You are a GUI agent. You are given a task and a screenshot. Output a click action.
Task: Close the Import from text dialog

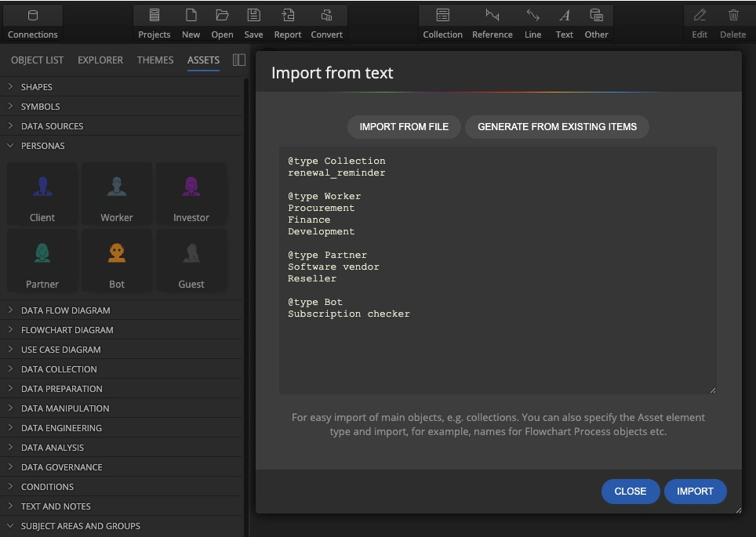point(631,492)
